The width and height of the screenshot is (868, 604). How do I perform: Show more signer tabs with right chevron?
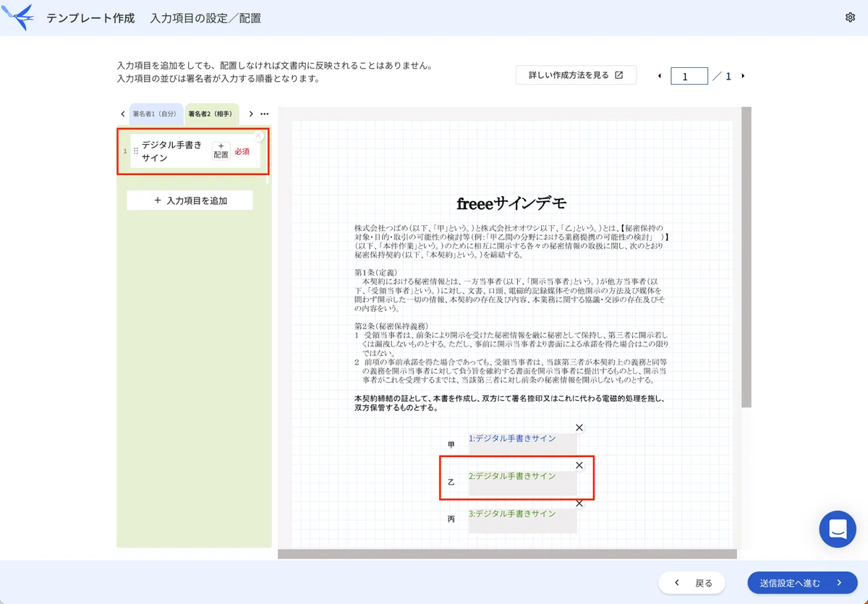(251, 114)
